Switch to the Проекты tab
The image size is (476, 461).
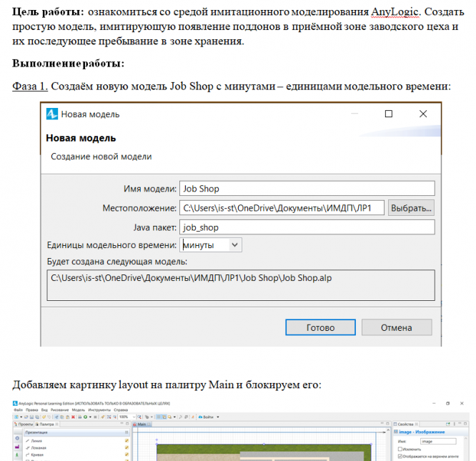pos(24,424)
